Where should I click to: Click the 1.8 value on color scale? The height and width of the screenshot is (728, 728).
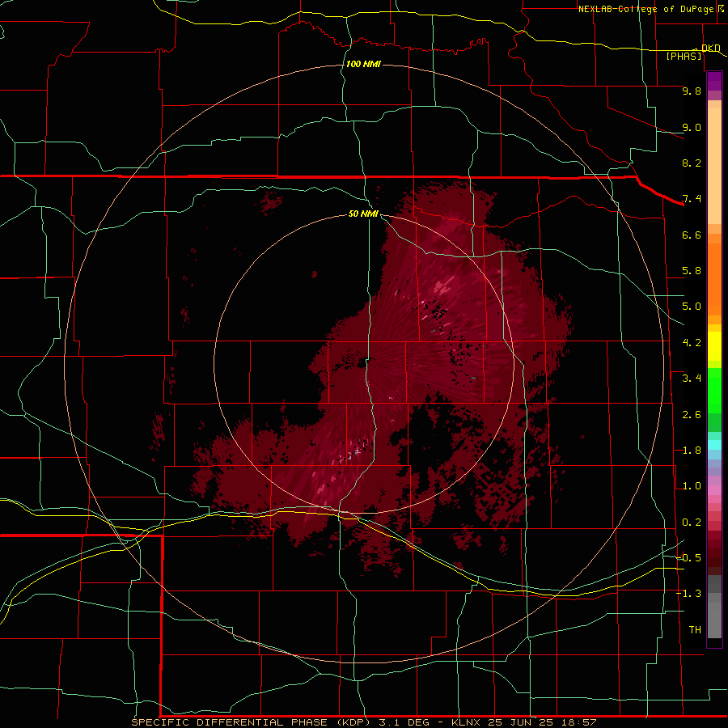(692, 451)
